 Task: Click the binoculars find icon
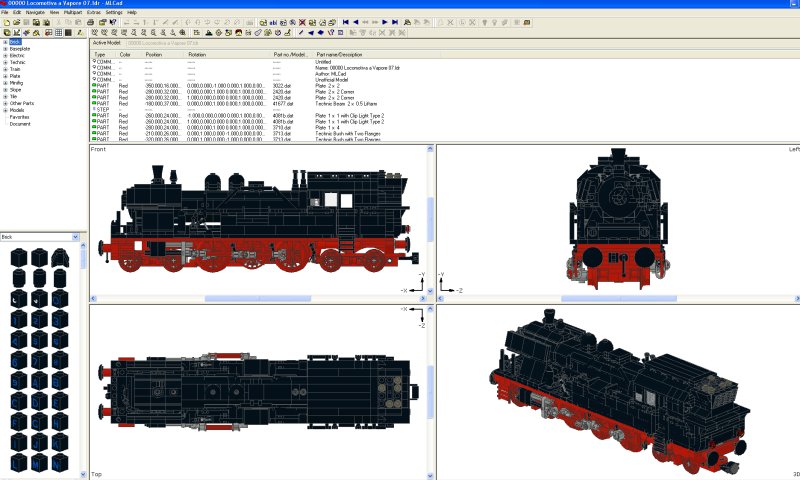click(x=407, y=22)
